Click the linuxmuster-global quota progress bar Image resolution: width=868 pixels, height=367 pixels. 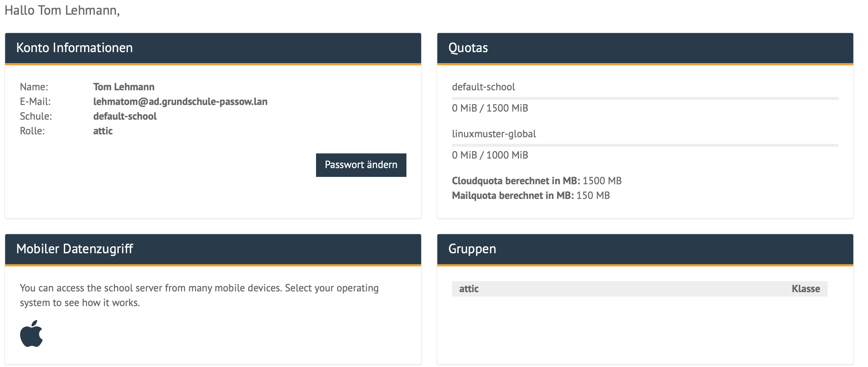tap(645, 145)
